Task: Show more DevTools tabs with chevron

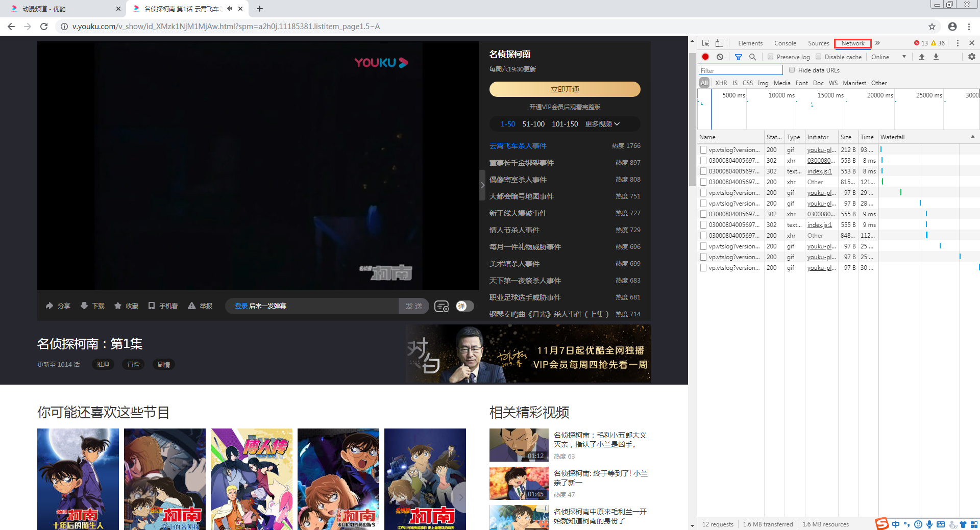Action: [877, 43]
